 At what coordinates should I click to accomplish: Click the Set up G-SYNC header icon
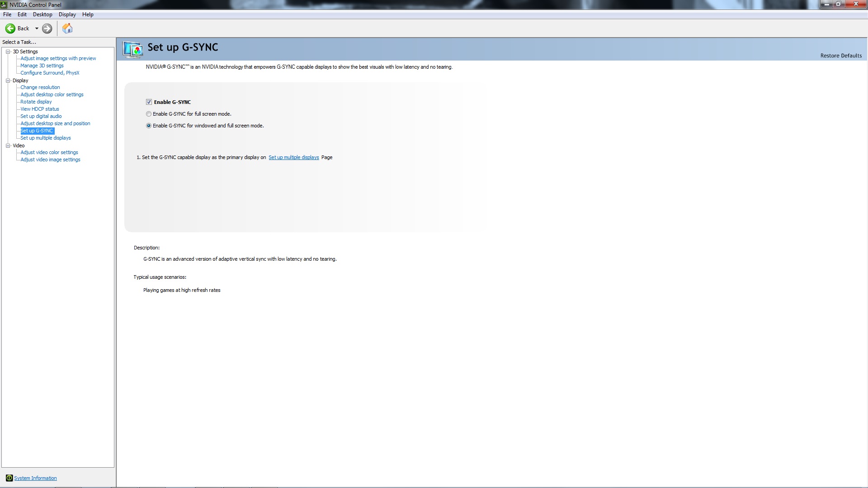click(133, 49)
